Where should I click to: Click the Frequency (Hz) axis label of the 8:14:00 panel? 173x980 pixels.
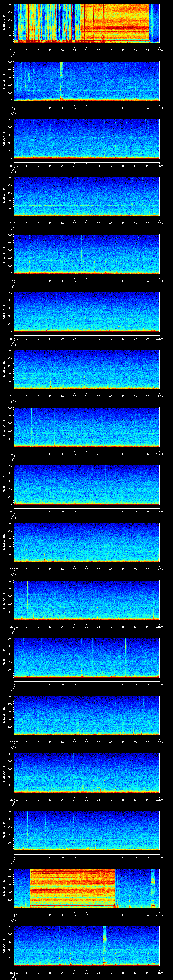coord(4,24)
